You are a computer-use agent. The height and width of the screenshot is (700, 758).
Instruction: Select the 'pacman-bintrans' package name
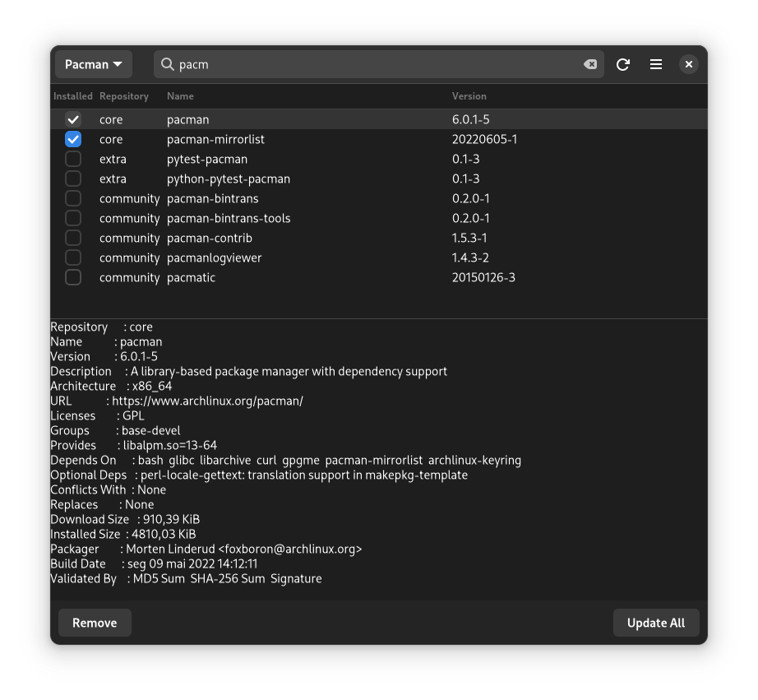(213, 199)
